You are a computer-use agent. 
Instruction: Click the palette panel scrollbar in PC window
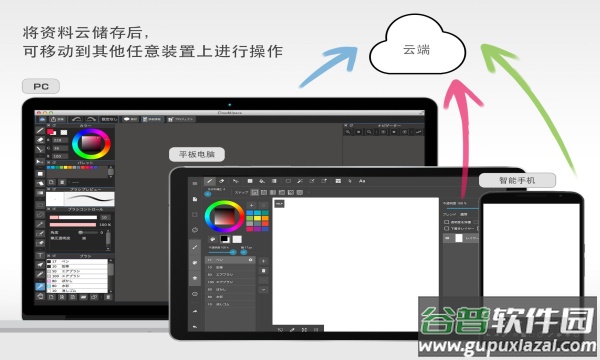110,172
